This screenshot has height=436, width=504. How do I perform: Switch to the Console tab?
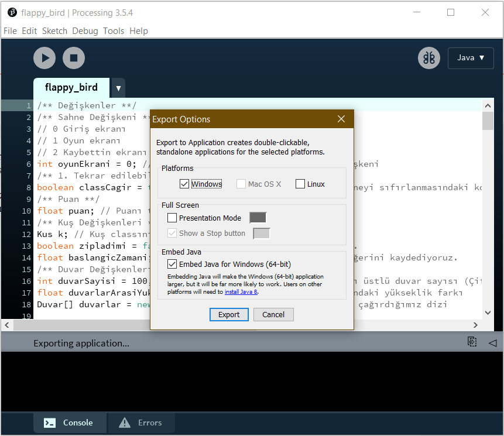pos(70,423)
